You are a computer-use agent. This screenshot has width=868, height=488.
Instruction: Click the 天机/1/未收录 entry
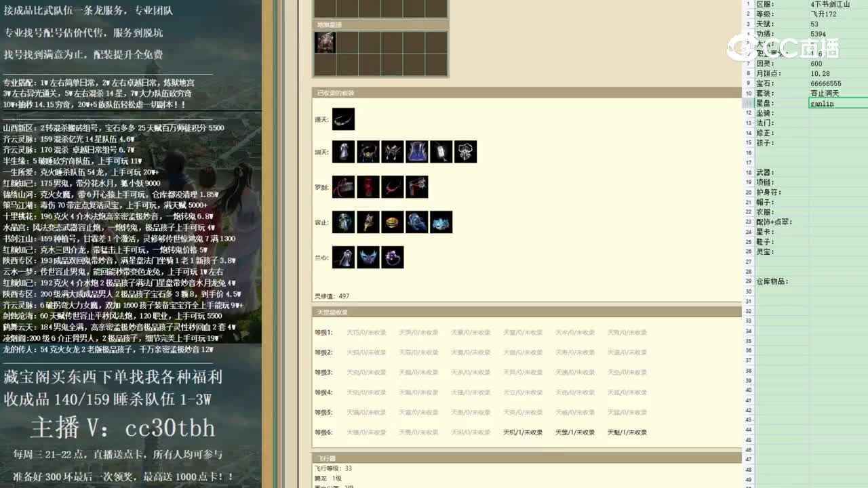pos(523,432)
